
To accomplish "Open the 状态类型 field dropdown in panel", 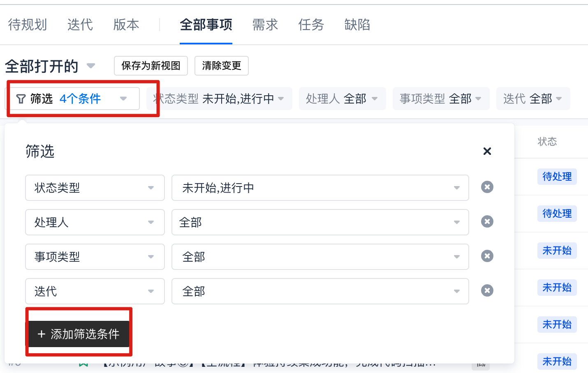I will pos(95,188).
